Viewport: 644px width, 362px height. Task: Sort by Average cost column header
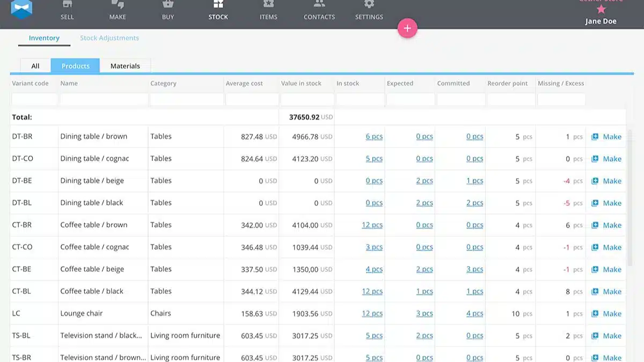coord(244,83)
